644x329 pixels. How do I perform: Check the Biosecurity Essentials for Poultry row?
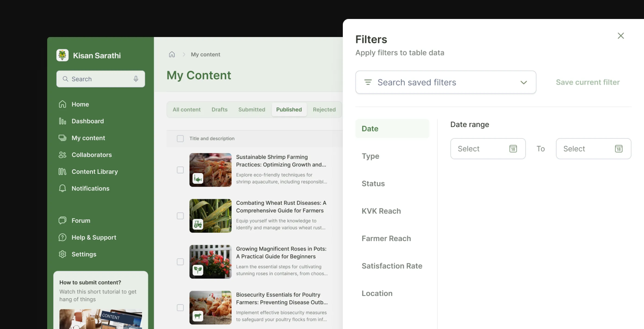click(x=180, y=307)
